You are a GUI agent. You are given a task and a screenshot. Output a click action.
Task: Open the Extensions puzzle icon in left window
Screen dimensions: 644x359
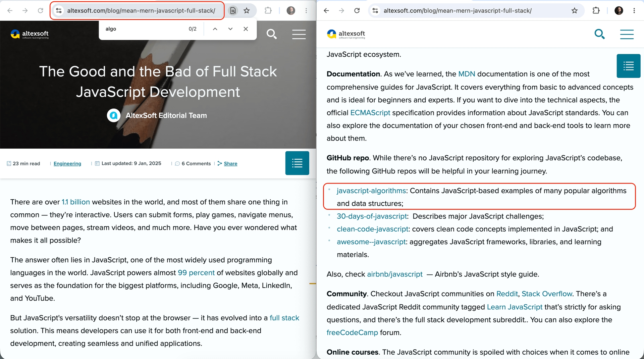coord(268,11)
